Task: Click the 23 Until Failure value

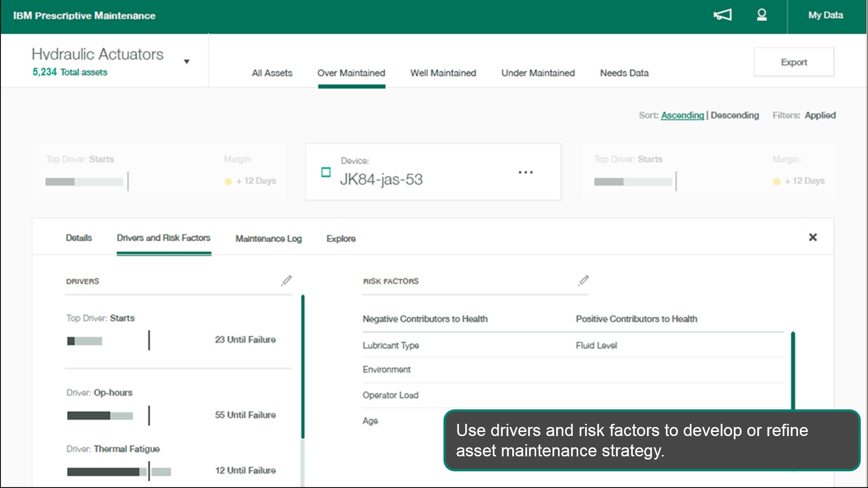Action: 245,339
